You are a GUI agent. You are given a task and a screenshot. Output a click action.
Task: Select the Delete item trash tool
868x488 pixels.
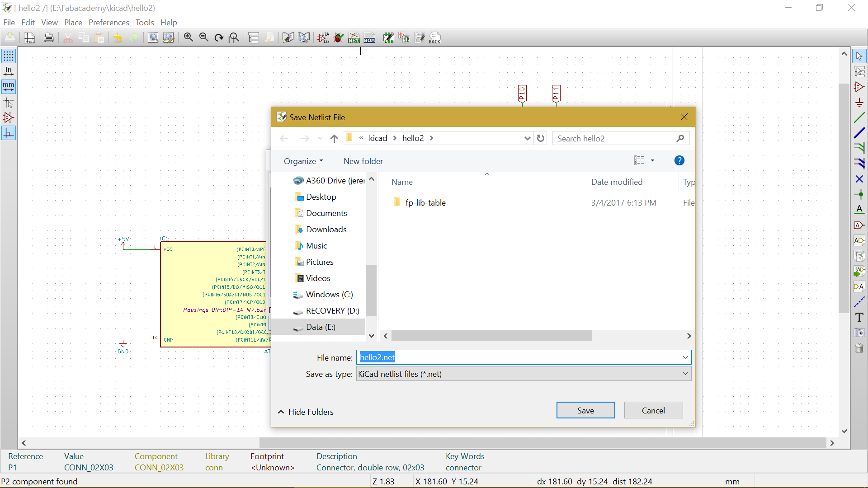pos(859,348)
